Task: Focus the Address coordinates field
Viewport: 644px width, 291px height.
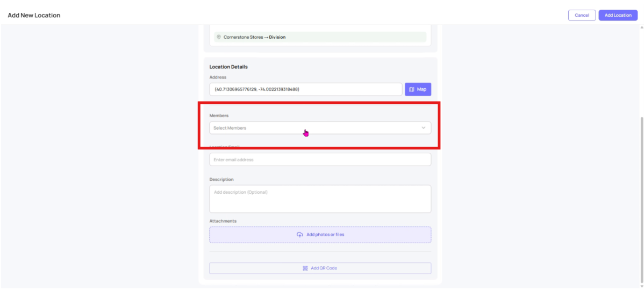Action: pos(305,89)
